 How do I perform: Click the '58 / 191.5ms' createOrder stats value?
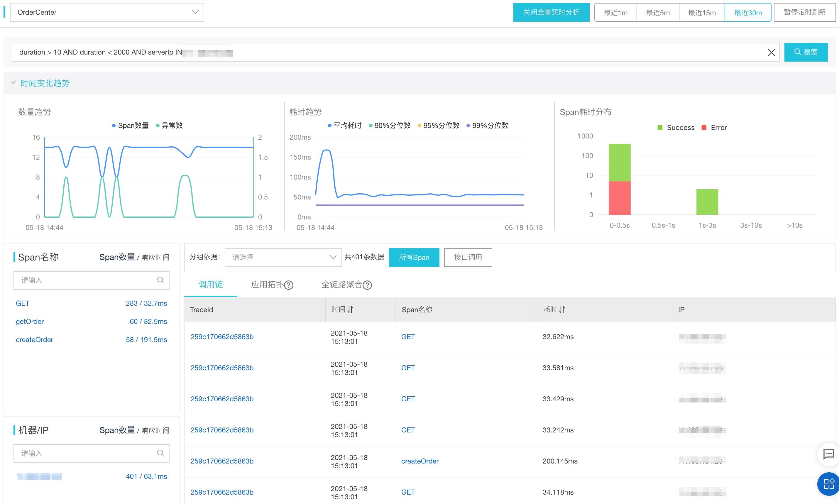pyautogui.click(x=146, y=340)
